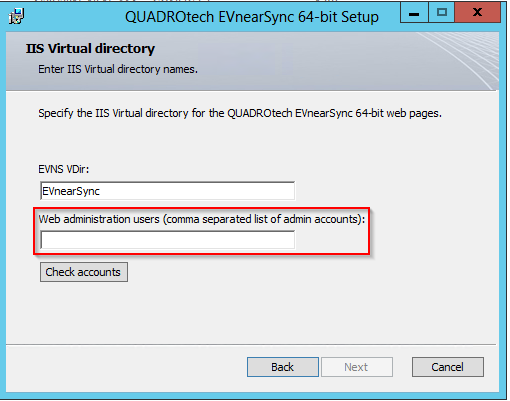Screen dimensions: 510x401
Task: Go Back to the previous setup step
Action: (x=283, y=367)
